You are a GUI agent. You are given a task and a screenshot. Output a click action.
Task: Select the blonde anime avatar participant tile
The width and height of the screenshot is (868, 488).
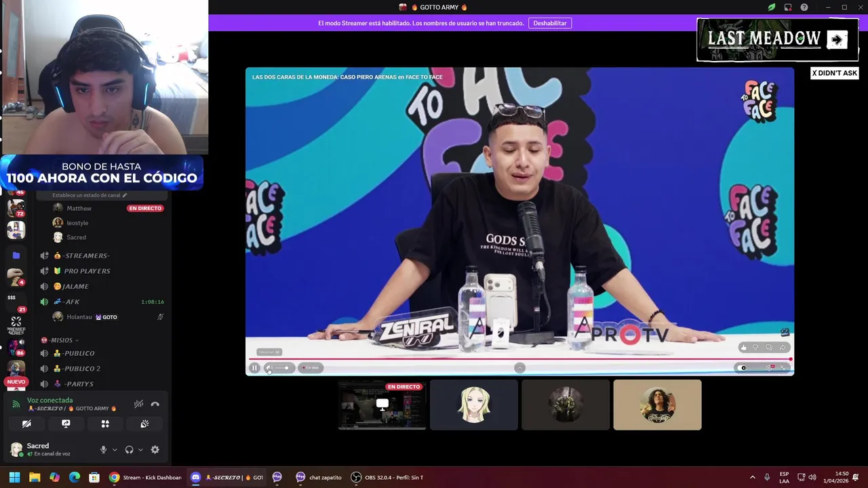coord(474,405)
